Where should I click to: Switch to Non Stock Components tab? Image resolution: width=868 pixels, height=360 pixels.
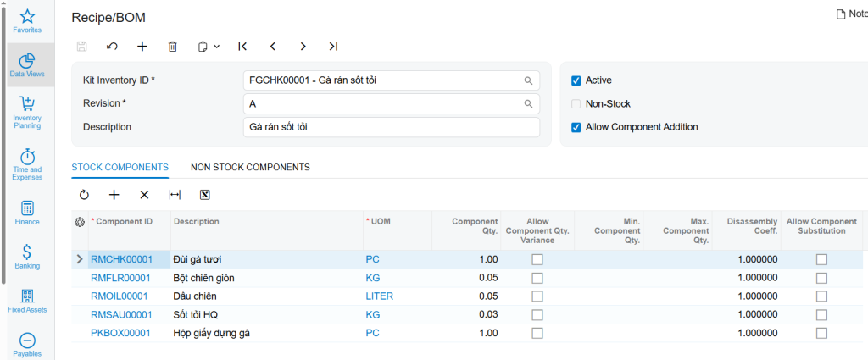click(x=250, y=167)
